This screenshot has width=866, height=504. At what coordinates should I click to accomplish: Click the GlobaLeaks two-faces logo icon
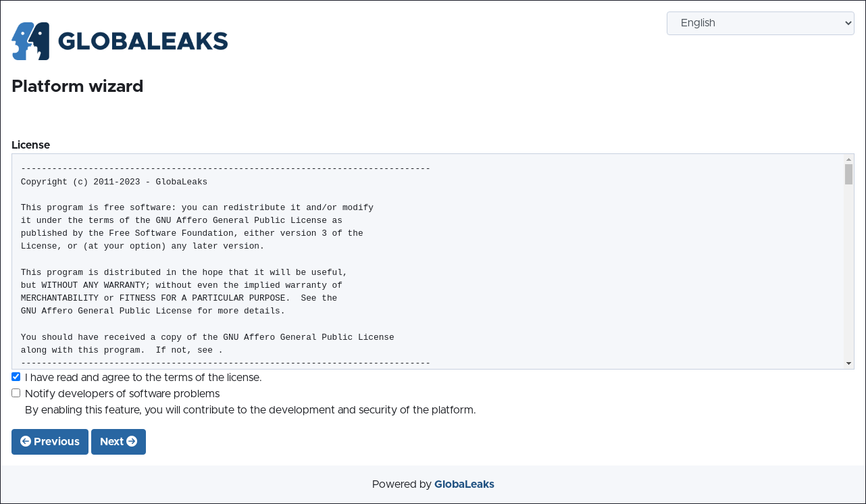30,41
